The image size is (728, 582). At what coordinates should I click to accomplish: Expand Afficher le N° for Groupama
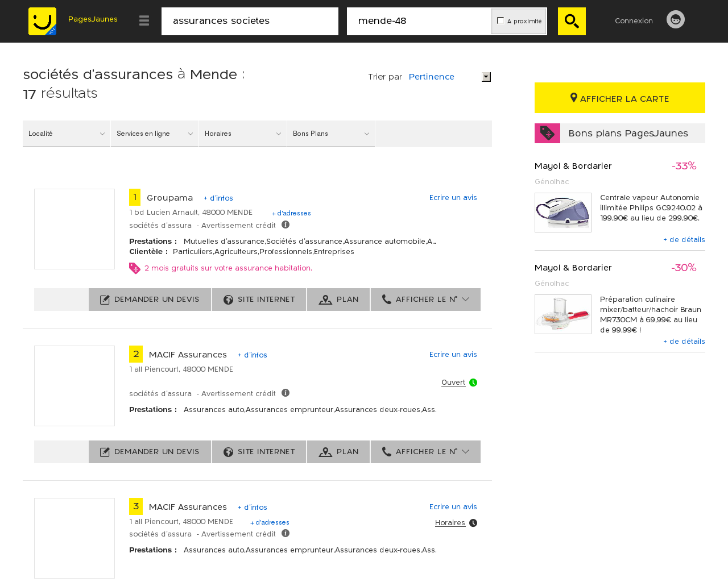coord(425,300)
